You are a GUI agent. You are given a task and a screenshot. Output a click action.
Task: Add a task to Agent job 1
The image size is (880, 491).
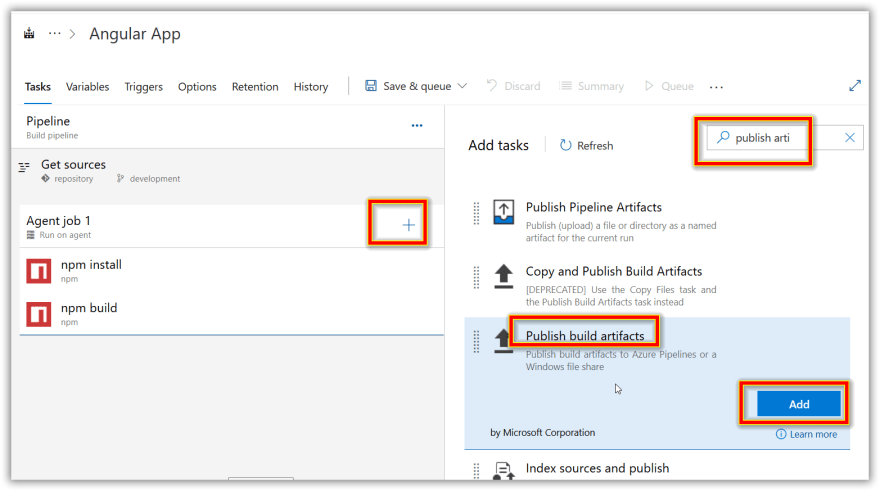click(409, 225)
